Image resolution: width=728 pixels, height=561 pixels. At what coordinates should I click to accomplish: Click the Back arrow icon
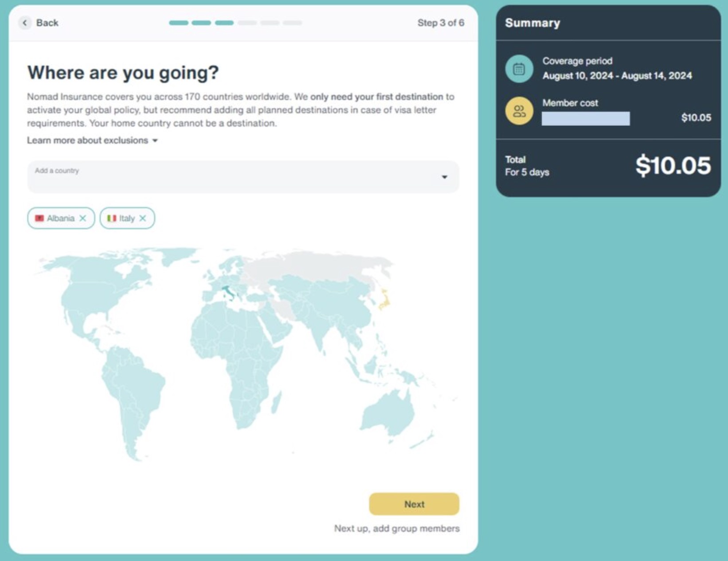point(25,23)
